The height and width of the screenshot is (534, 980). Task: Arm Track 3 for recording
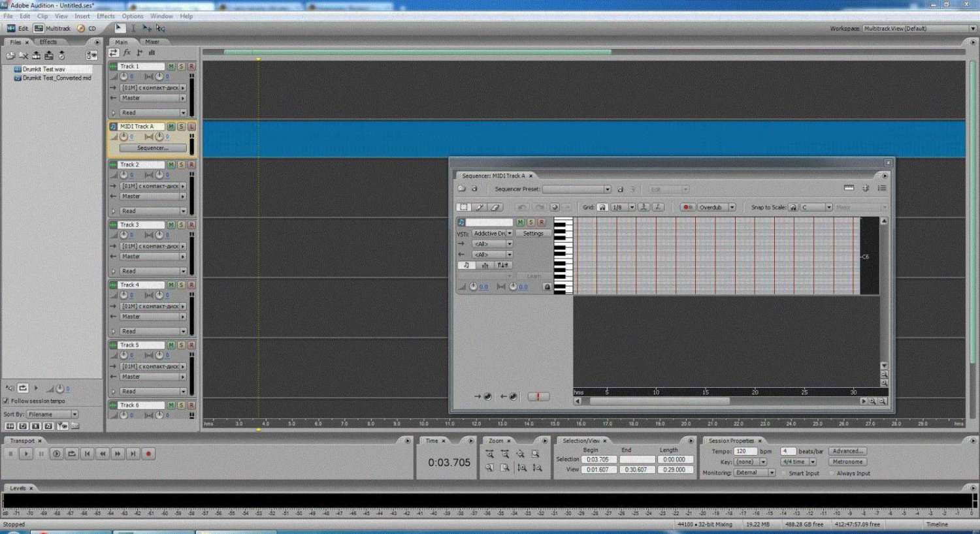point(191,225)
